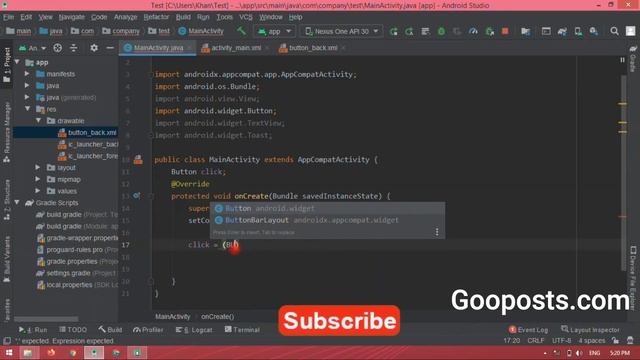The height and width of the screenshot is (360, 640).
Task: Click the UTF-8 encoding indicator
Action: click(561, 341)
